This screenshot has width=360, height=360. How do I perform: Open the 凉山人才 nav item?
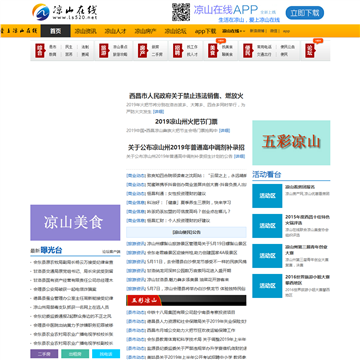[115, 31]
